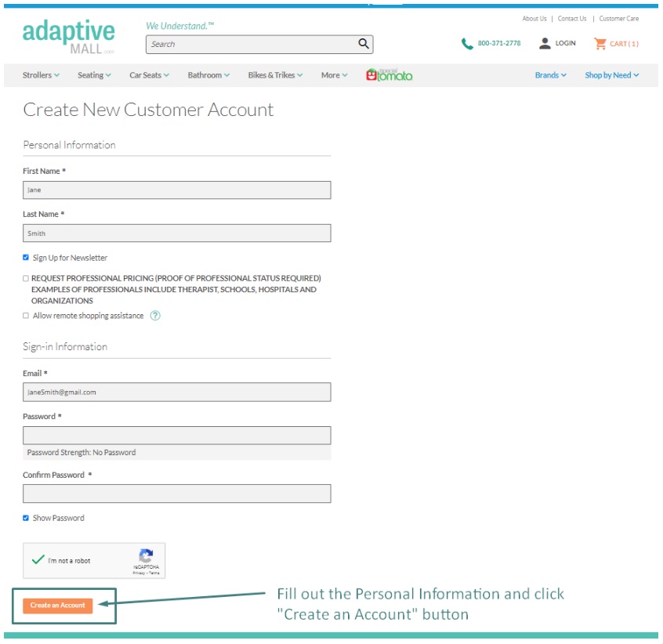Open the Shop by Need dropdown
Viewport: 663px width, 644px height.
(611, 74)
